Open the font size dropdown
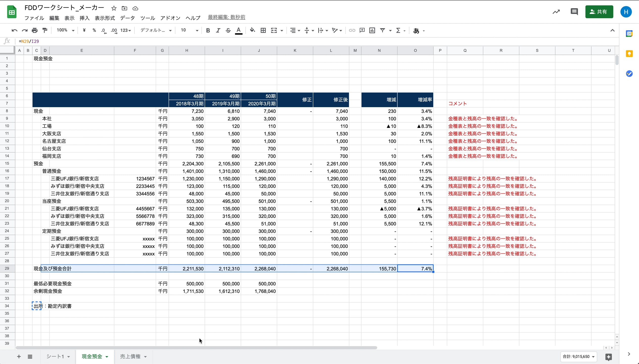The width and height of the screenshot is (639, 364). (189, 30)
